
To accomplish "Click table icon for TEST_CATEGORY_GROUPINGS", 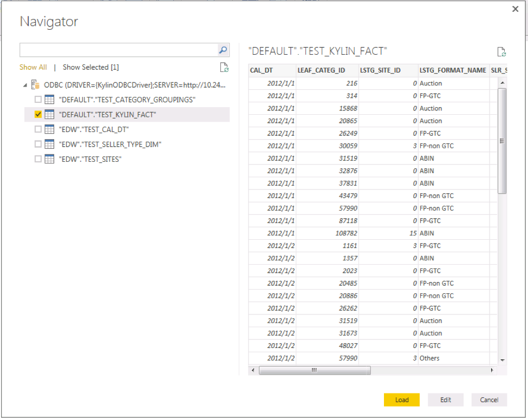I will pyautogui.click(x=50, y=100).
